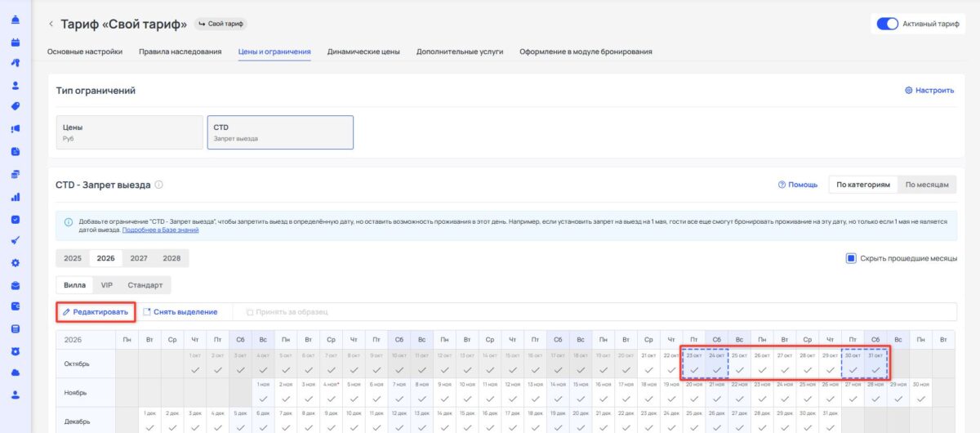Open the cloud icon in the sidebar
Screen dimensions: 980x433
[x=16, y=373]
